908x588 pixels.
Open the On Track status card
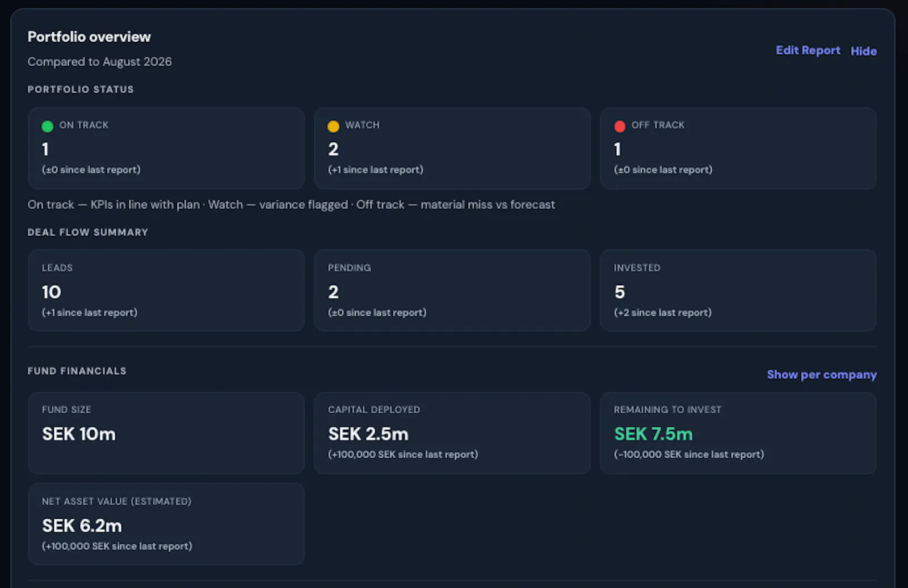[x=166, y=148]
